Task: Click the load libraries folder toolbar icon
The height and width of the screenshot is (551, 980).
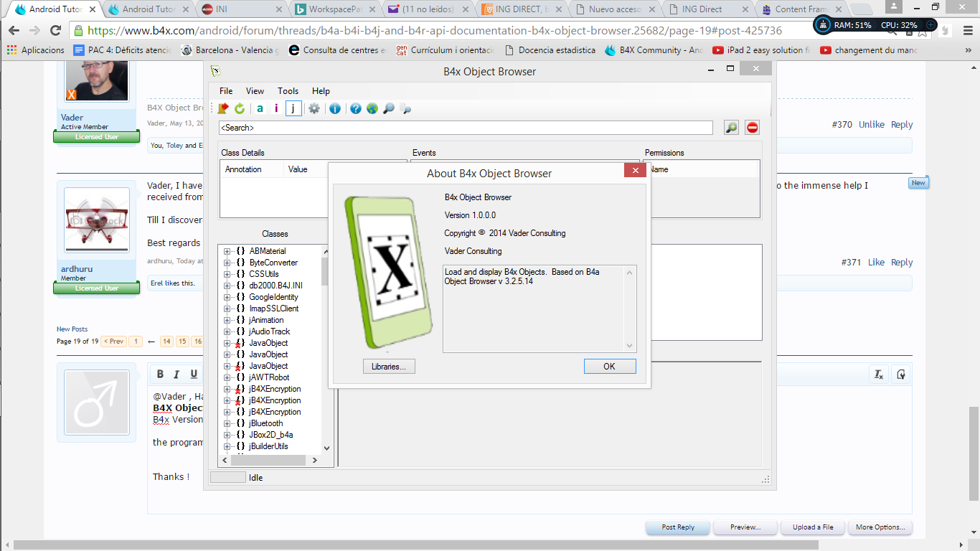Action: click(x=223, y=108)
